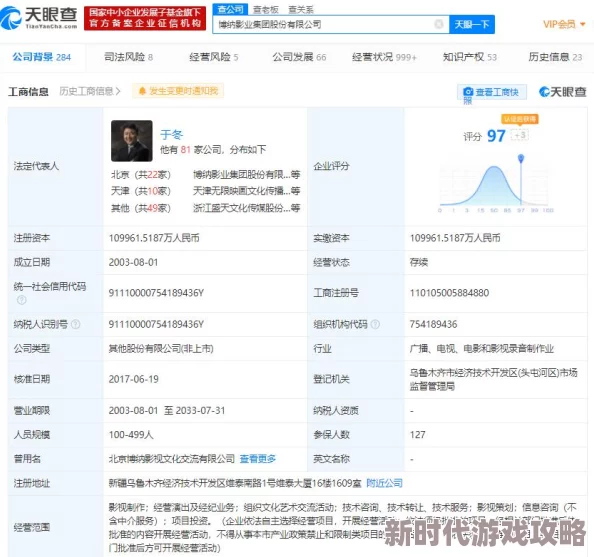Screen dimensions: 594x557
Task: Select the approval date 2017-06-19
Action: tap(133, 379)
